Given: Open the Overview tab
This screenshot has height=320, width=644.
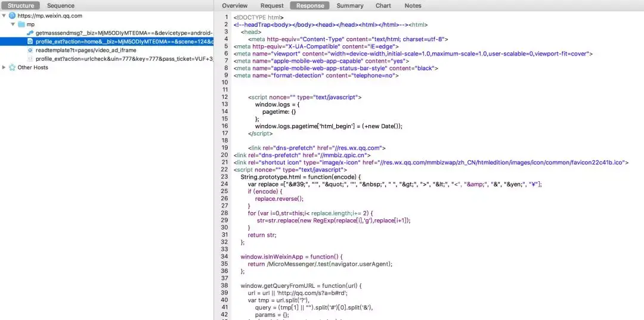Looking at the screenshot, I should (x=235, y=5).
